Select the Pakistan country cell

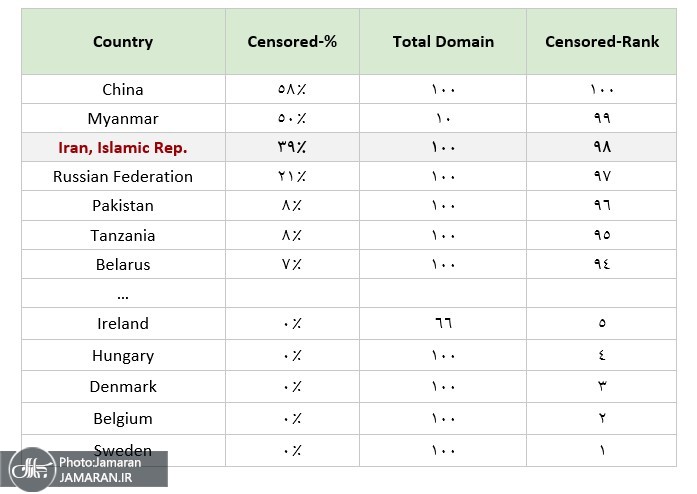pos(123,206)
